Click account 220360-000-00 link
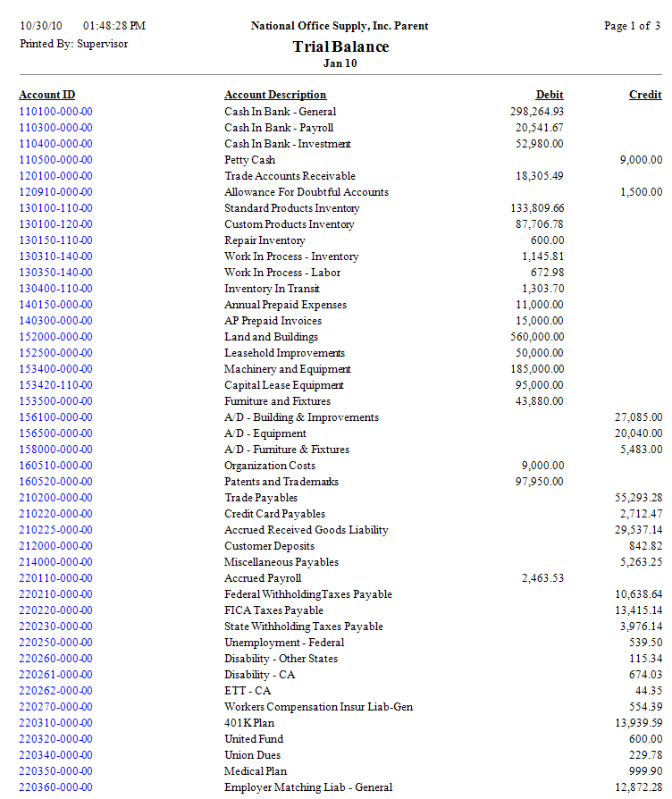The image size is (672, 799). coord(55,787)
